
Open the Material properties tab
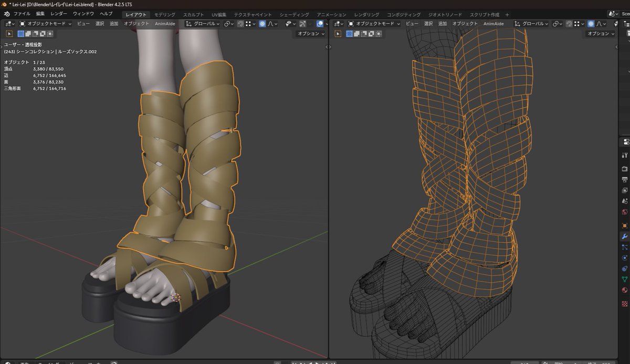(x=625, y=290)
